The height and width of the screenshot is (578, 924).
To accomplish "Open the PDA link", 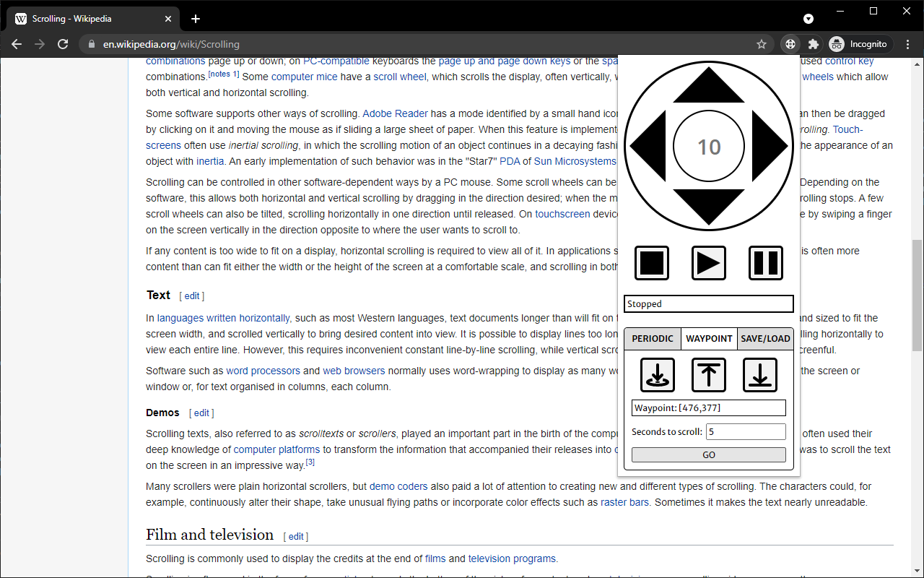I will click(510, 161).
